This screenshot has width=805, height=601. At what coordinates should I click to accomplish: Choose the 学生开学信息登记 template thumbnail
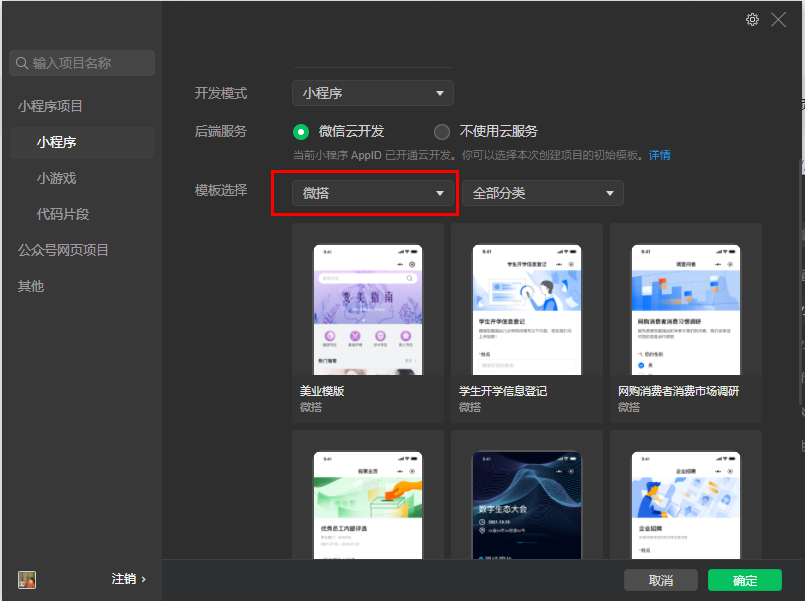527,310
